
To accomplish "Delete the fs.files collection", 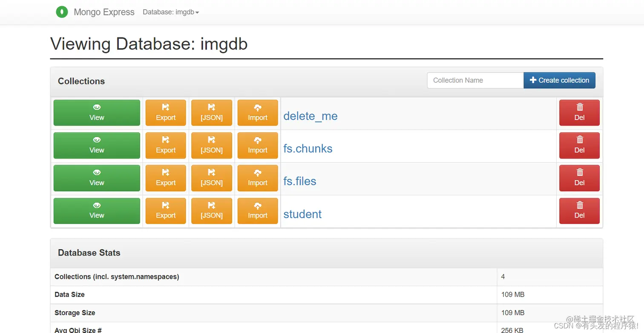I will click(579, 178).
